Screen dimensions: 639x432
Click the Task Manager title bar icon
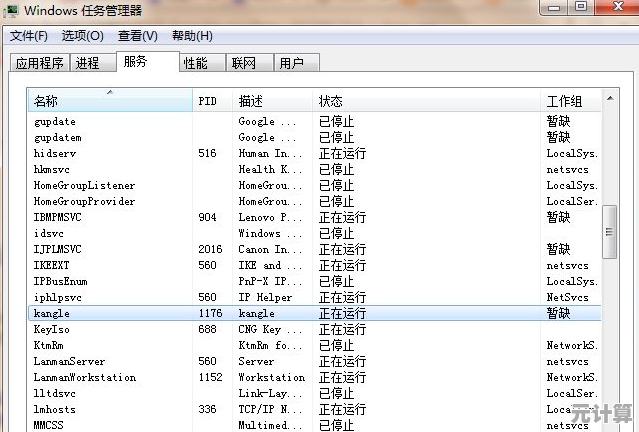coord(12,10)
